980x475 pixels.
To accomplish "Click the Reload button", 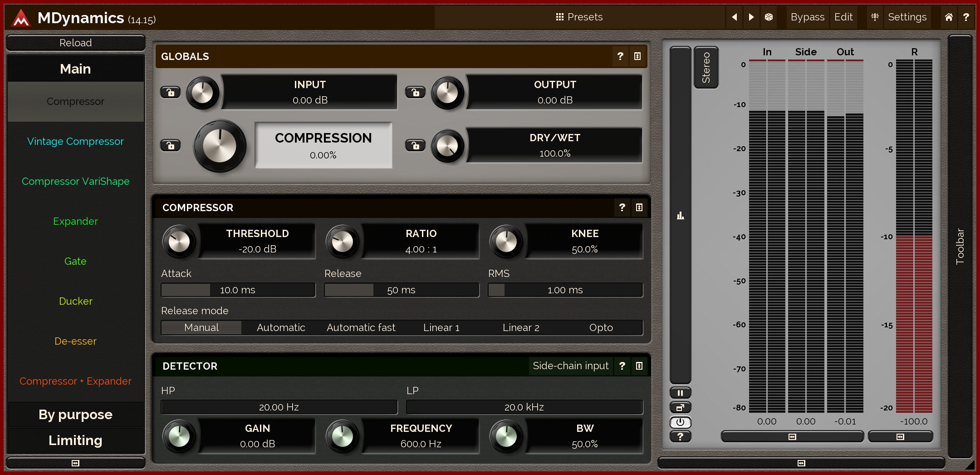I will [76, 43].
